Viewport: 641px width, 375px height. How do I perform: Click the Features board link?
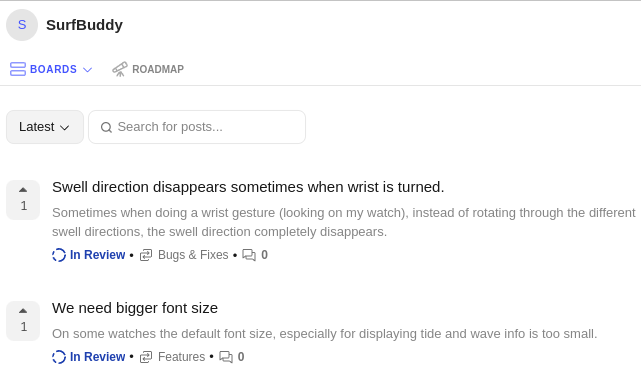182,357
